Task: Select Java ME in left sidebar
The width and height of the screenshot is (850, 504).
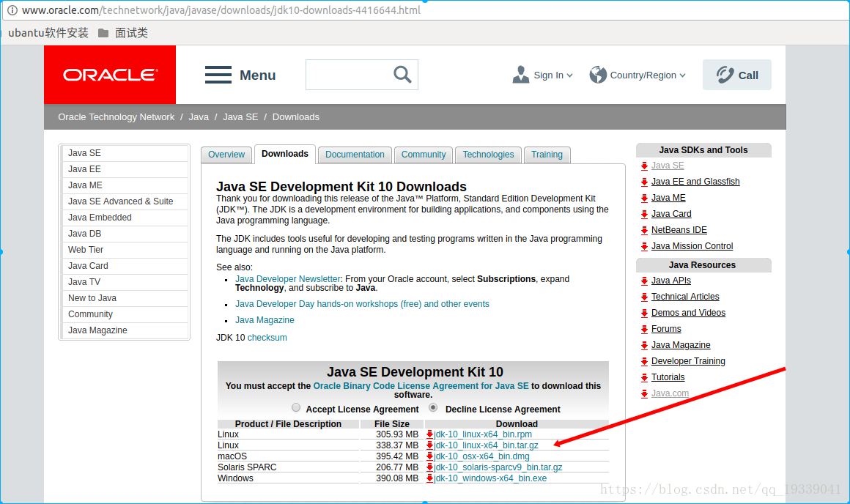Action: (x=125, y=185)
